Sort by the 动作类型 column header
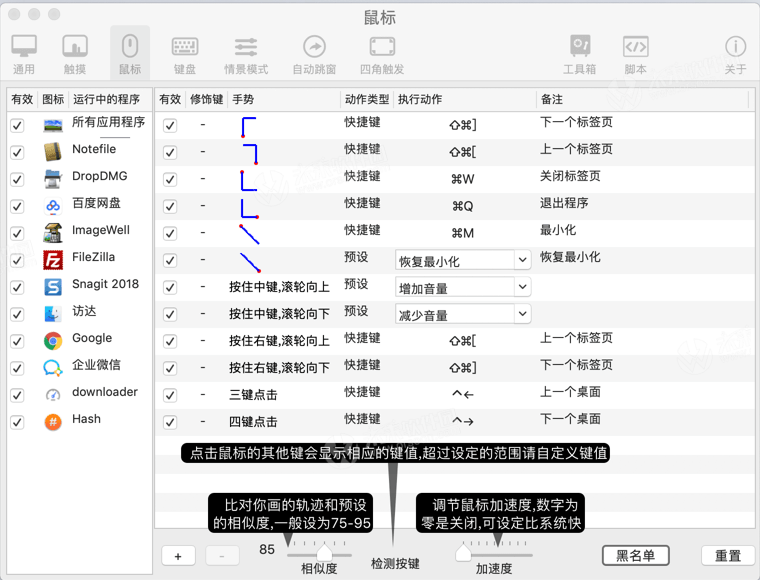The image size is (760, 580). click(367, 99)
